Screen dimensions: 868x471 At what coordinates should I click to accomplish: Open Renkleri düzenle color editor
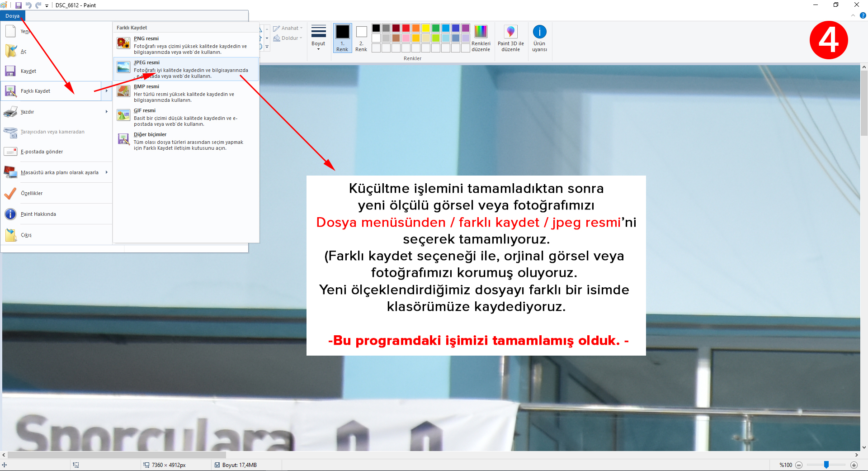481,38
